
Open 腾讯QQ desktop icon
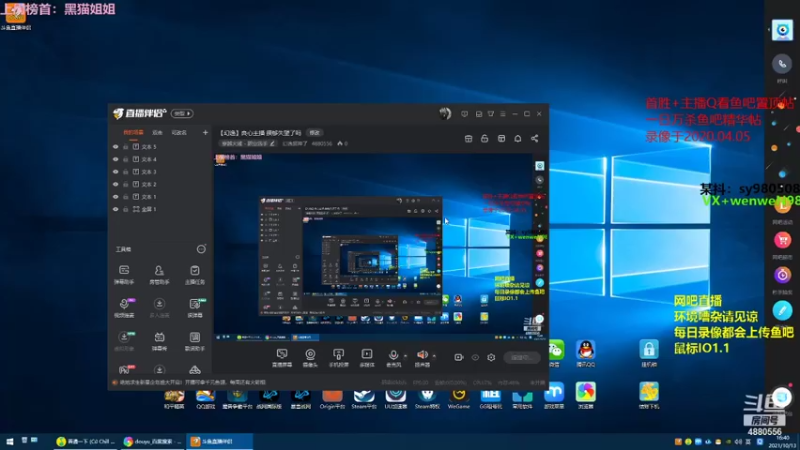(x=586, y=353)
